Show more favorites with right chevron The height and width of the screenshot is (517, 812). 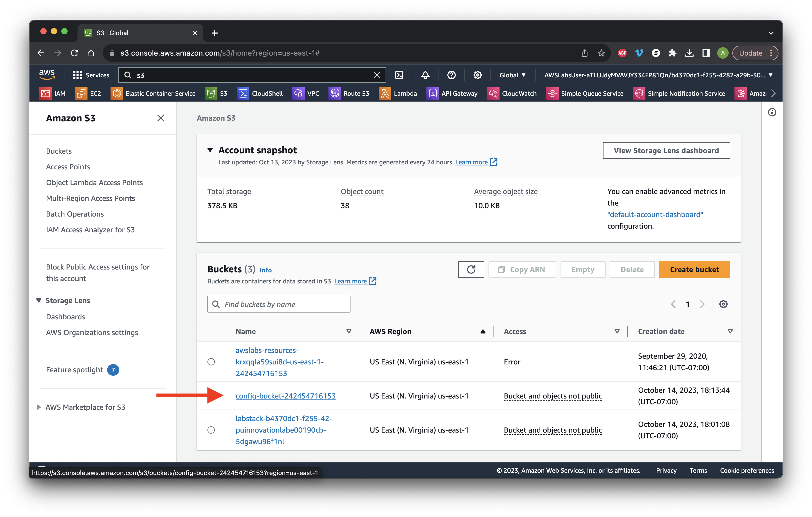[773, 94]
